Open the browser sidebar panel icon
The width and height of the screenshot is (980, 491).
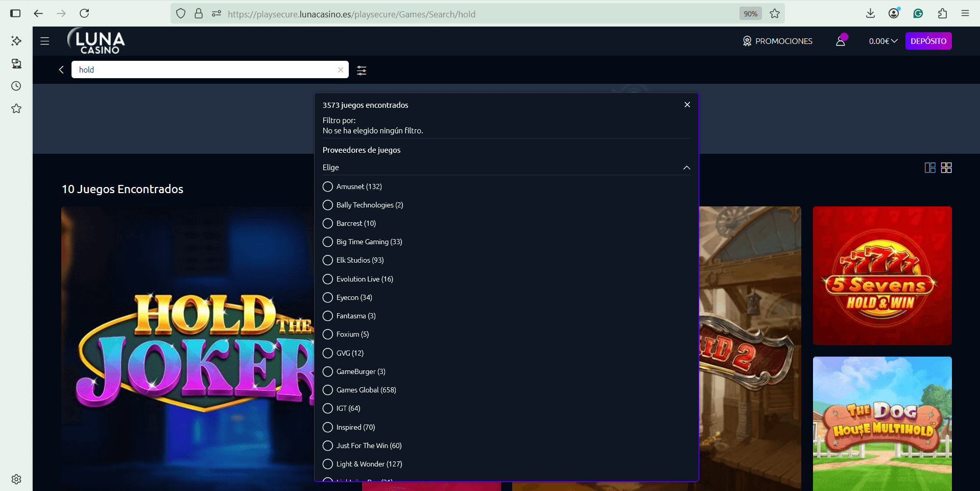[15, 13]
